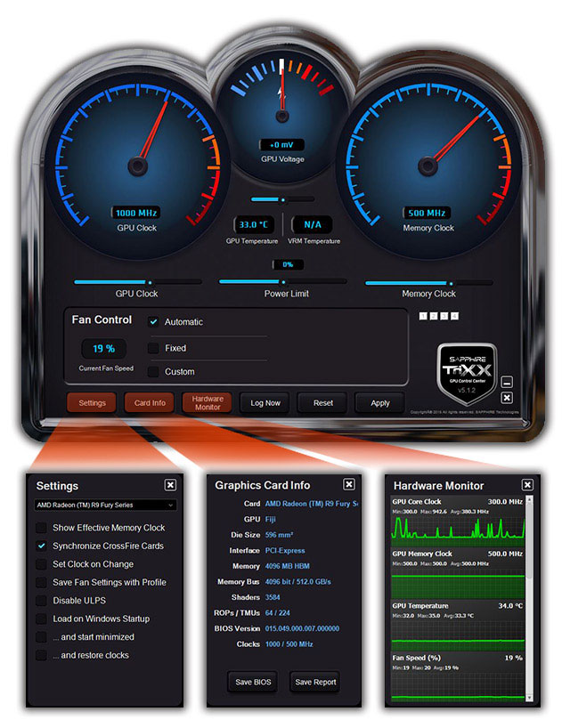
Task: Select profile slot 4
Action: coord(454,315)
